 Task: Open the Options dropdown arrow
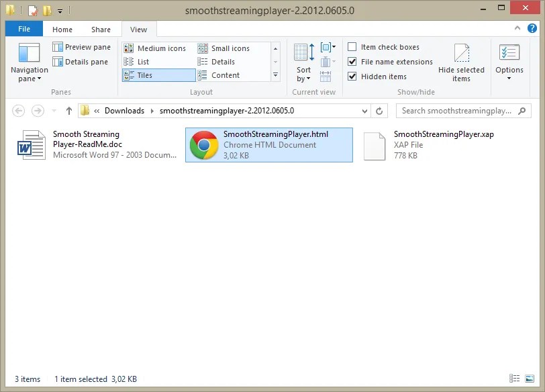(509, 79)
